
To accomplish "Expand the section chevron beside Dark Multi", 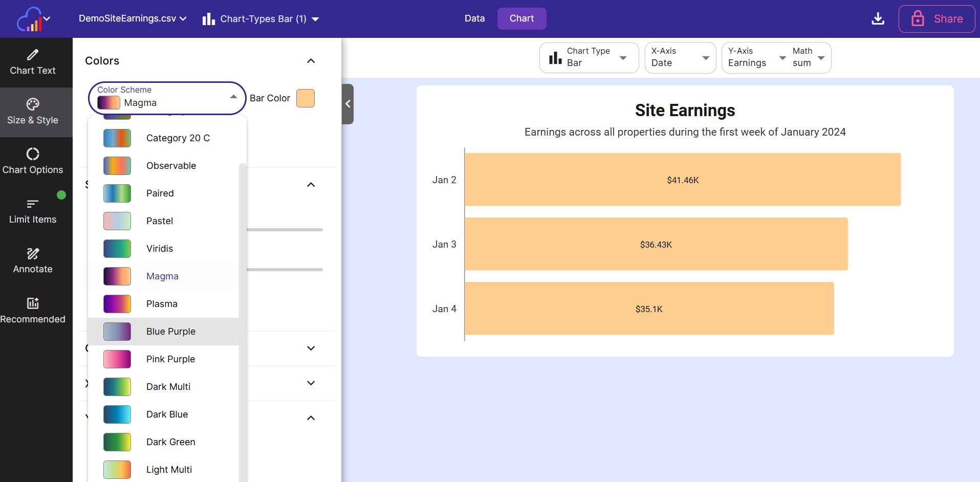I will pos(311,383).
